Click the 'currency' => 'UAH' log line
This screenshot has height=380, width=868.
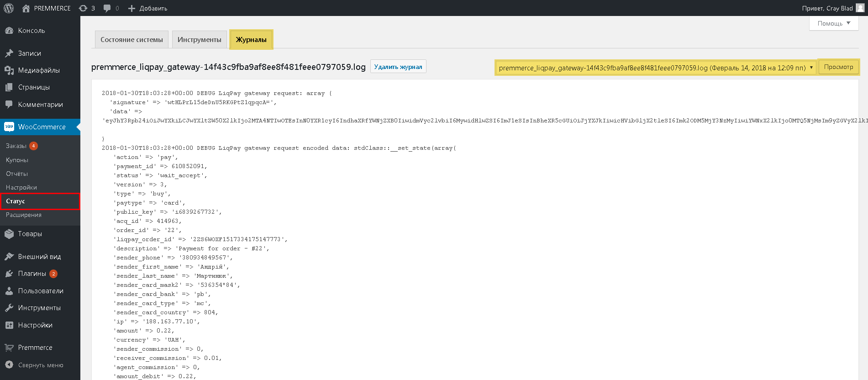(x=149, y=340)
